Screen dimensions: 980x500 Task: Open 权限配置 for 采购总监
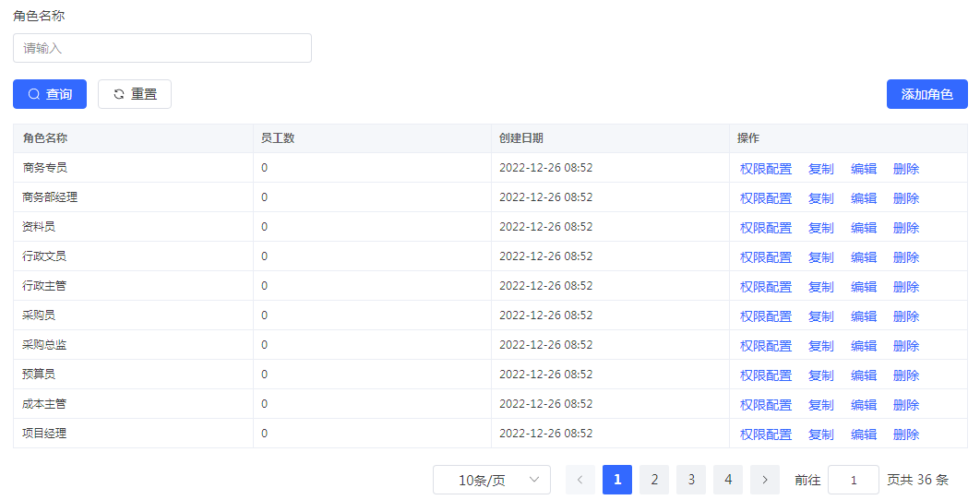766,346
